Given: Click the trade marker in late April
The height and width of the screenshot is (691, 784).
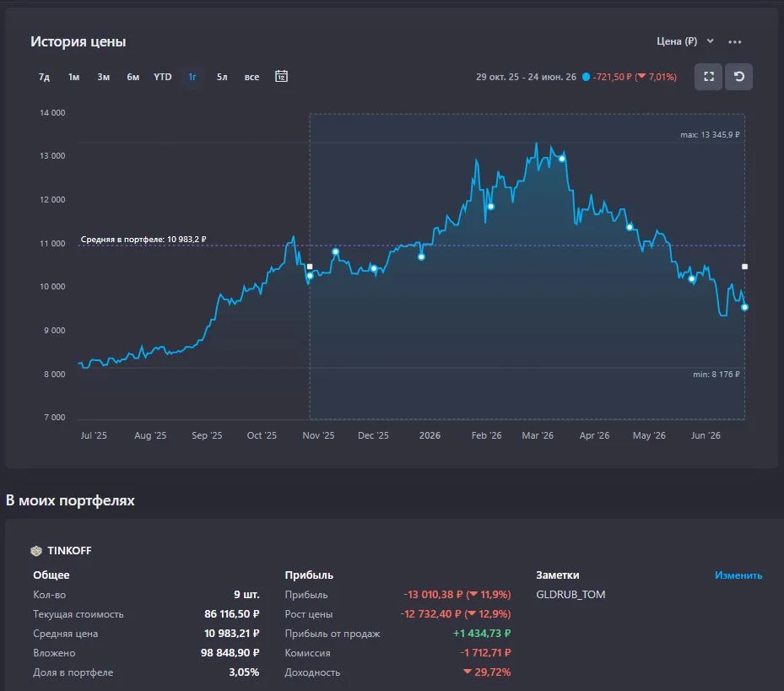Looking at the screenshot, I should pyautogui.click(x=630, y=227).
